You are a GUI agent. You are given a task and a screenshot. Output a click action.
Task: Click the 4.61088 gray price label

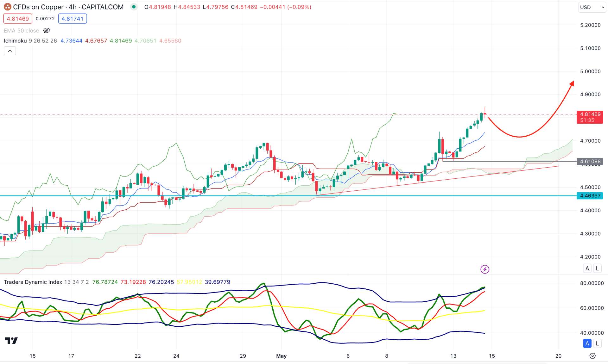[590, 162]
